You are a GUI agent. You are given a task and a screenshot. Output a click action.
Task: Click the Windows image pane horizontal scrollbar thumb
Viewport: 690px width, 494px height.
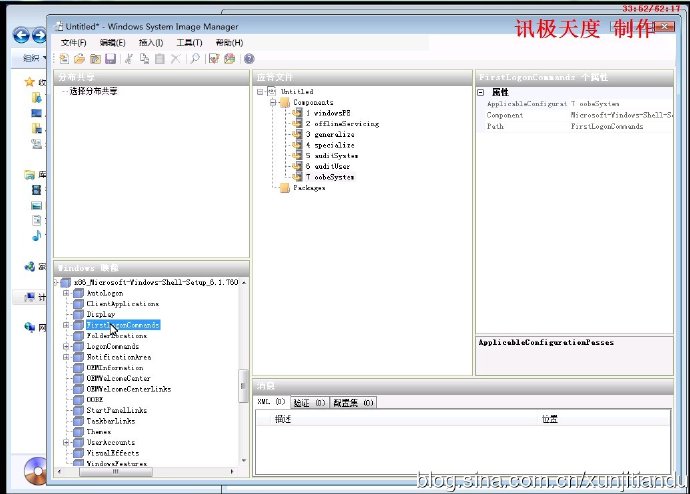pos(116,472)
